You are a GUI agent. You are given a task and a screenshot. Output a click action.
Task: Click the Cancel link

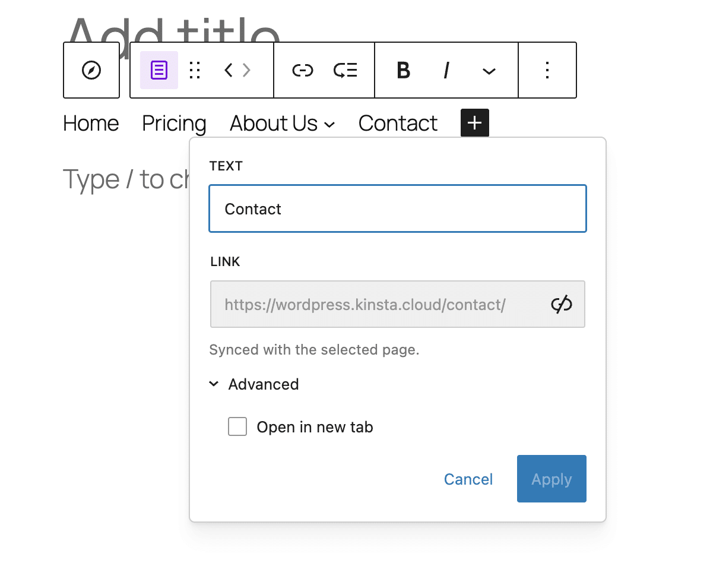(468, 479)
